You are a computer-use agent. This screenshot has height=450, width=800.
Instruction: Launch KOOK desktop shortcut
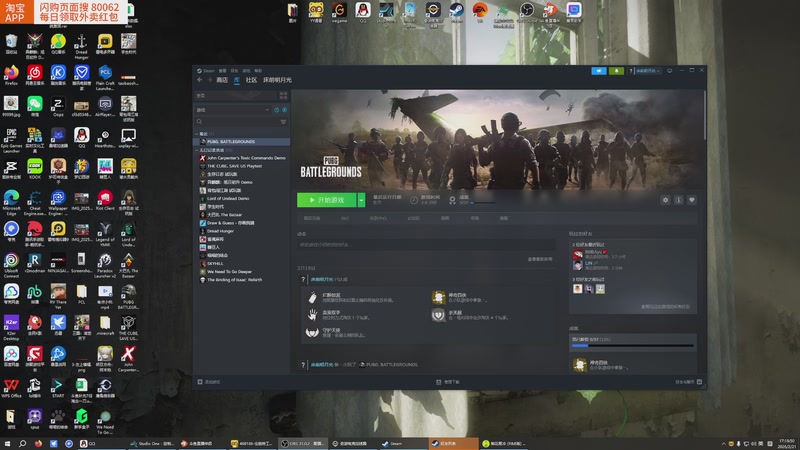(35, 169)
